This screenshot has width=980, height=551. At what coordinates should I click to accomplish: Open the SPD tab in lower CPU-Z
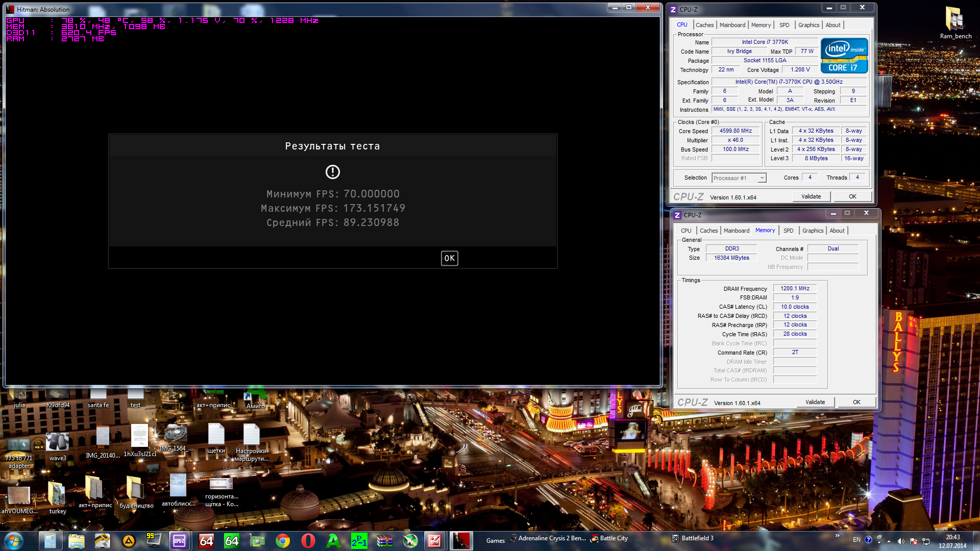788,231
